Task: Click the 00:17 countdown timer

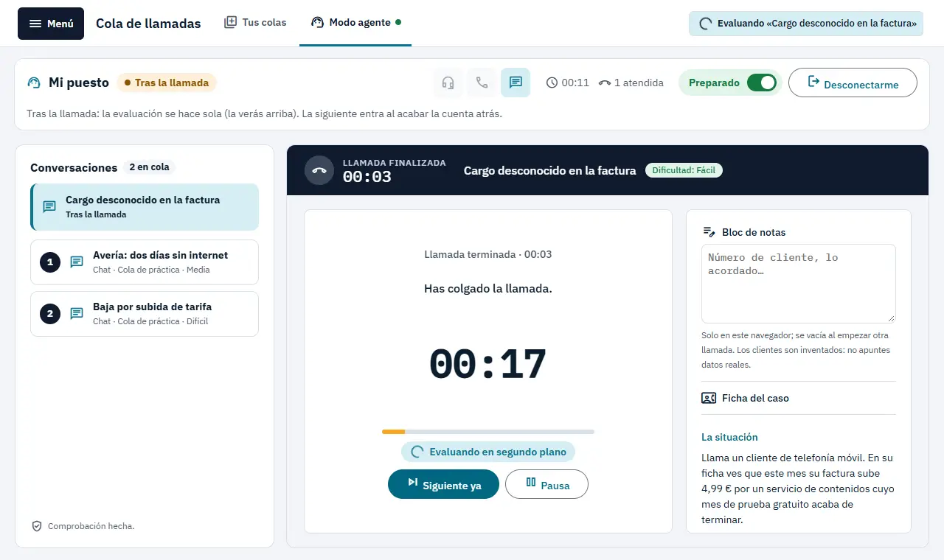Action: click(x=488, y=365)
